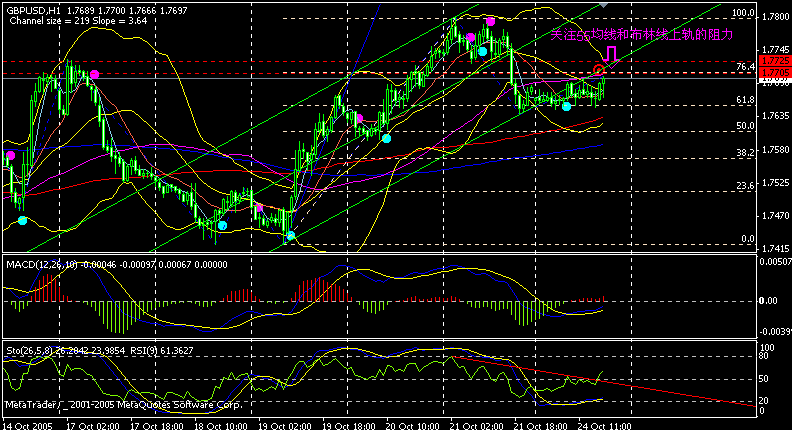
Task: Click the 1.7470 price scale value
Action: tap(775, 216)
